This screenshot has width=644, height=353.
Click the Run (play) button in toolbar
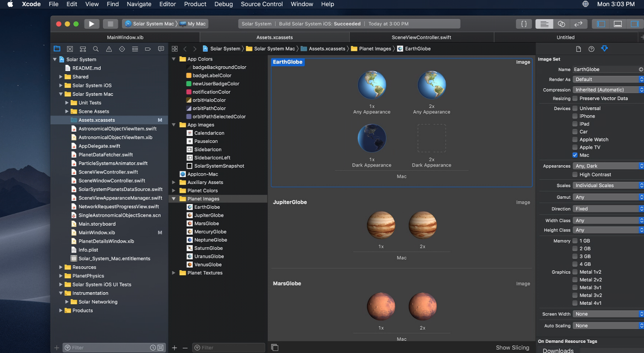coord(91,24)
